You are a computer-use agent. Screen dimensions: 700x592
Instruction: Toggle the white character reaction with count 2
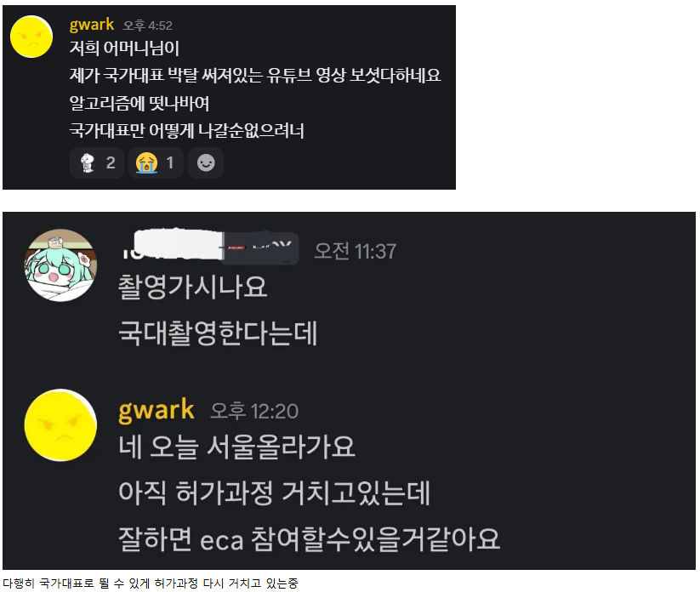(97, 163)
